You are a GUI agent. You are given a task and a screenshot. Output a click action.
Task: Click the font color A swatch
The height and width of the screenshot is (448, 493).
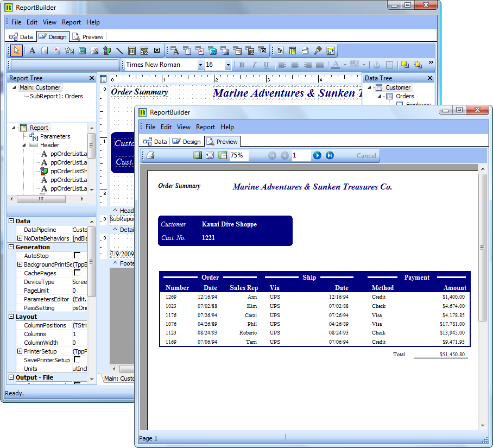tap(336, 65)
